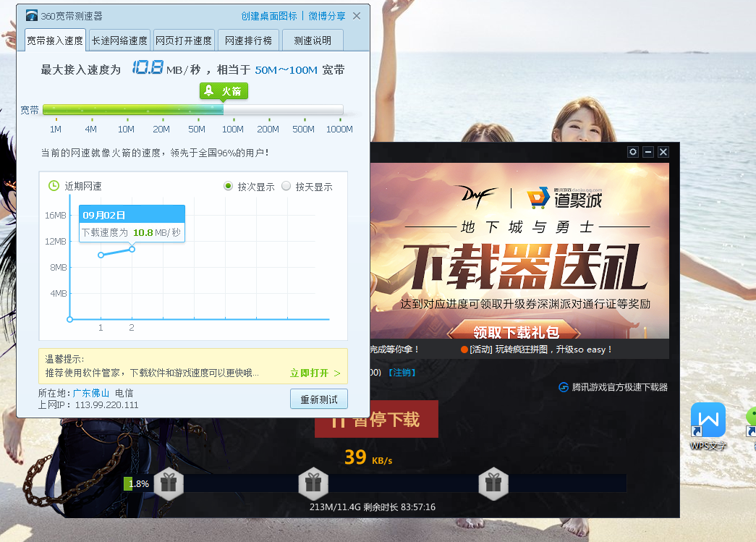Click the first gift box at 1.8% progress

169,483
